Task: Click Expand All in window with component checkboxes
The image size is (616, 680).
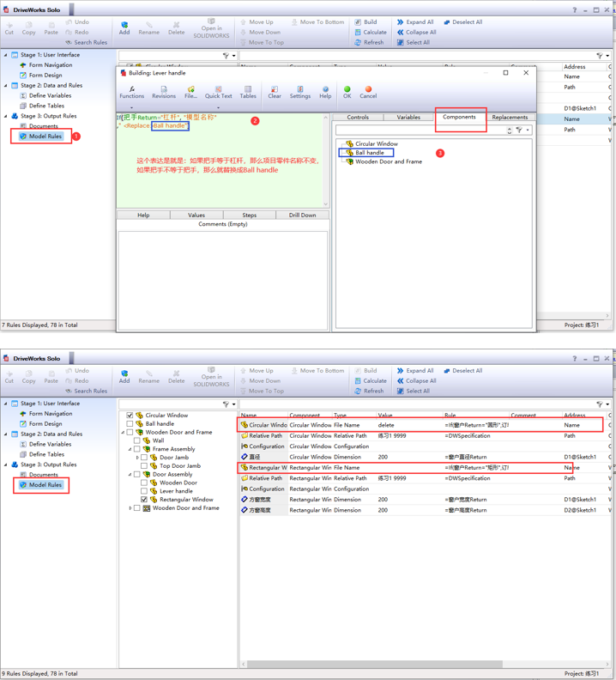Action: pyautogui.click(x=415, y=370)
